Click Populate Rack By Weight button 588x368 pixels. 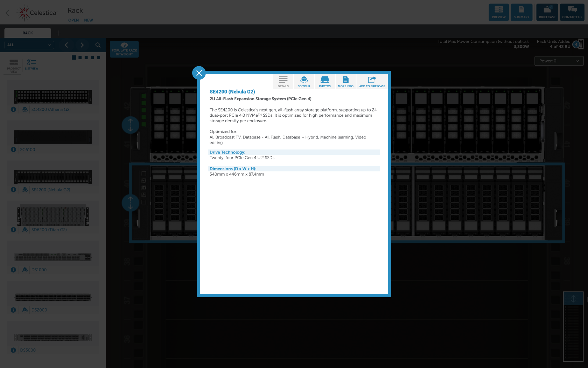(124, 49)
